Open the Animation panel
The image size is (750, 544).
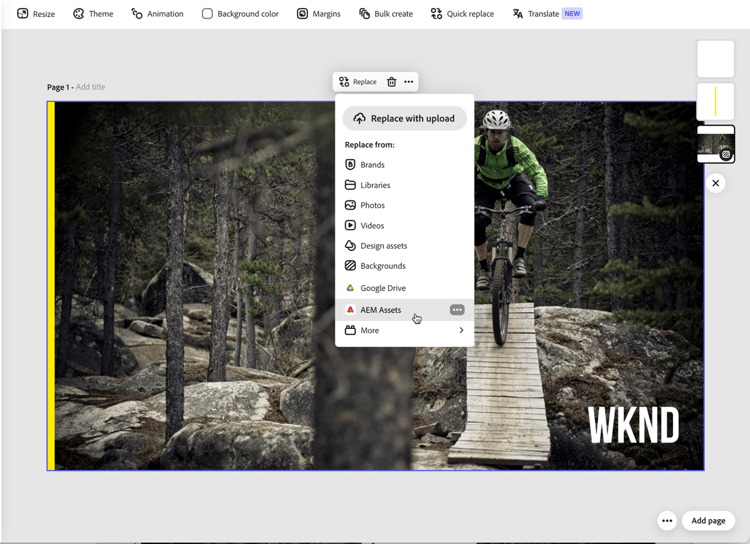click(x=157, y=14)
